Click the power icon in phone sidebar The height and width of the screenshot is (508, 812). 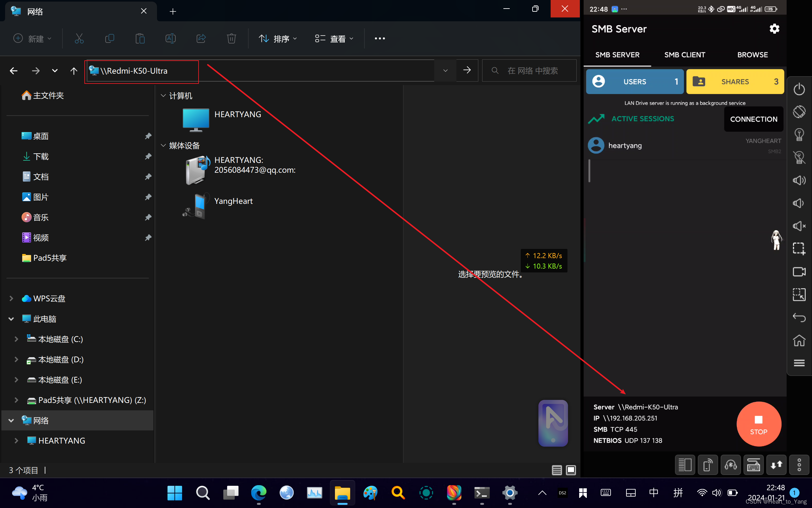[799, 89]
